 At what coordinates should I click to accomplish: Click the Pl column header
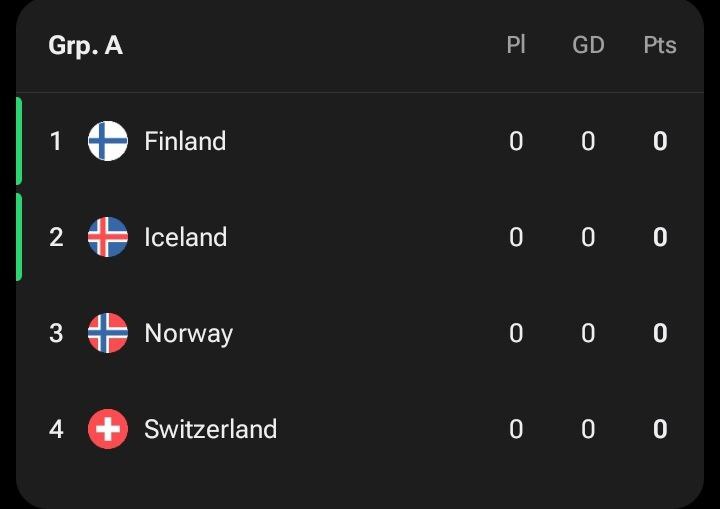tap(516, 45)
